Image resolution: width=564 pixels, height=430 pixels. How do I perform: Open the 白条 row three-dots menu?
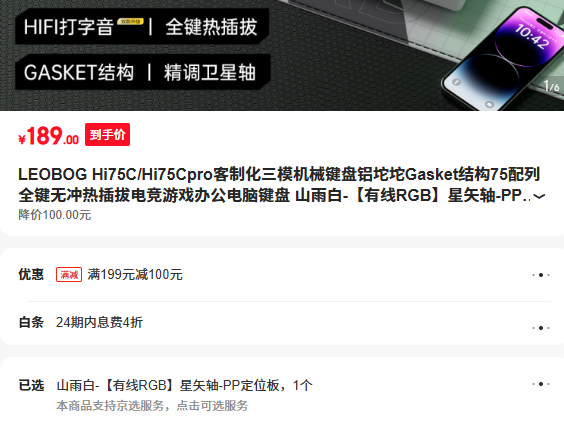click(541, 328)
